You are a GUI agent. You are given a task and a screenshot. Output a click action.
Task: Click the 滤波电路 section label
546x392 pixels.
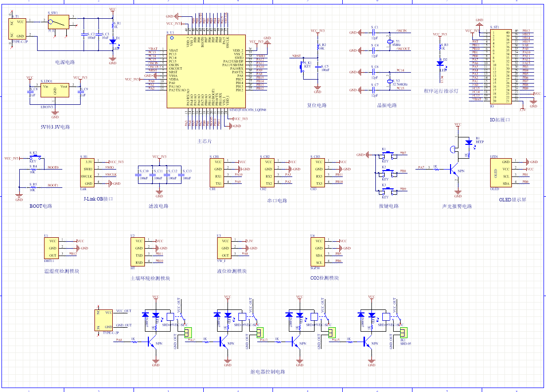158,206
